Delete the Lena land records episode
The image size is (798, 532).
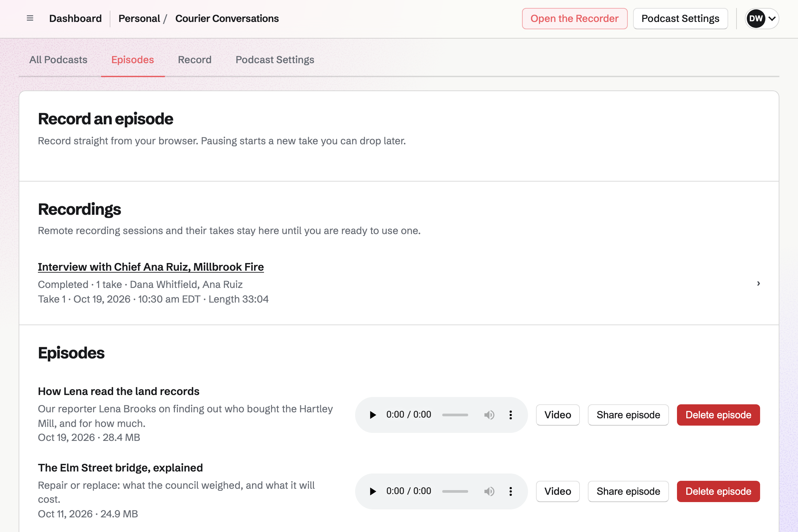pyautogui.click(x=718, y=415)
